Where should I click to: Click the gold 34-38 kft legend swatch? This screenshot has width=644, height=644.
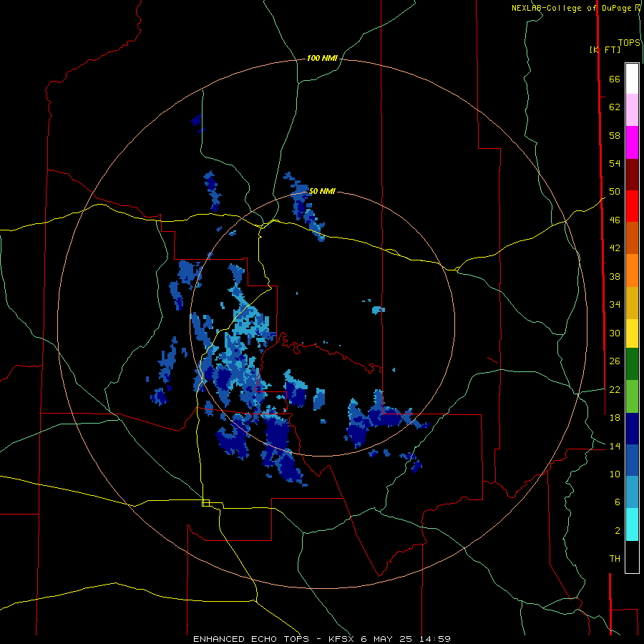632,303
